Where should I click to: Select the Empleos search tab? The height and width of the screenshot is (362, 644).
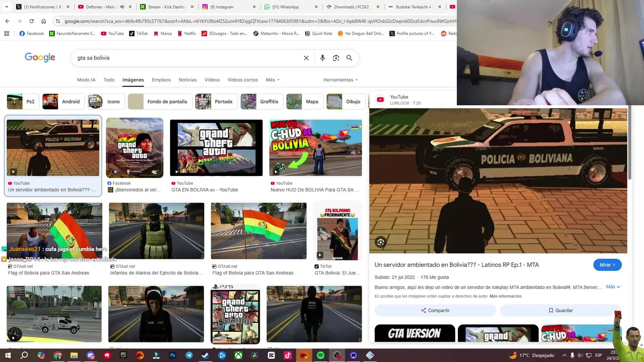tap(161, 80)
